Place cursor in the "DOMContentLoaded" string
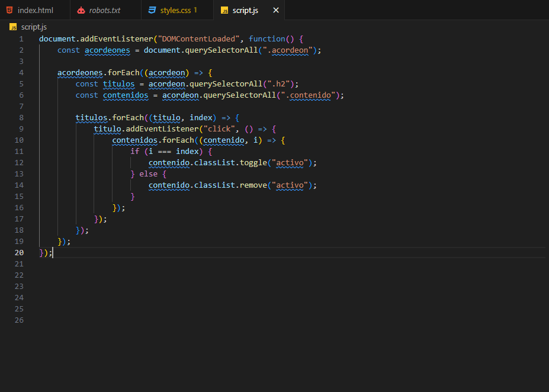The height and width of the screenshot is (392, 549). tap(198, 39)
